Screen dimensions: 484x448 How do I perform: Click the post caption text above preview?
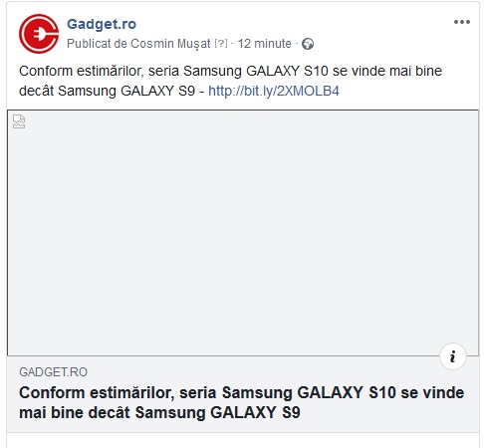coord(230,81)
